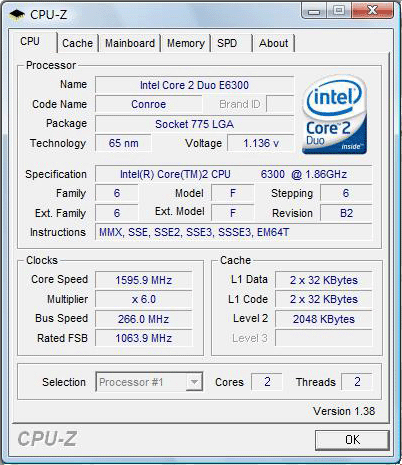Minimize the CPU-Z window

[314, 12]
